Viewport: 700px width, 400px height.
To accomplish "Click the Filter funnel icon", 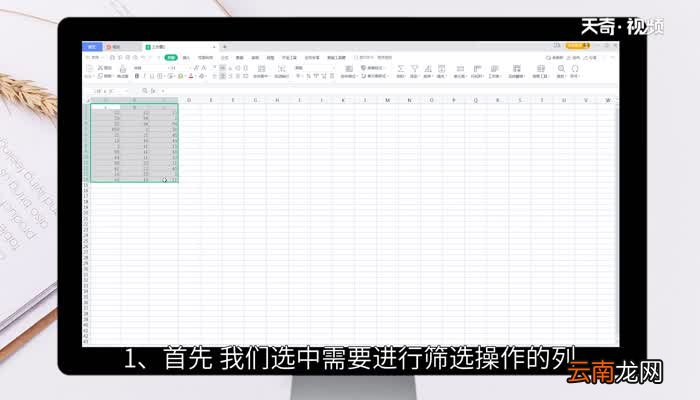I will [x=414, y=68].
